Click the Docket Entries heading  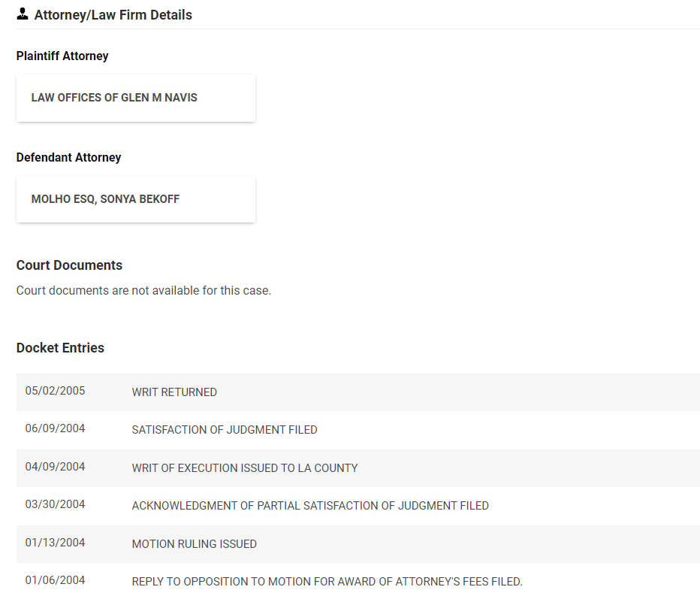[60, 348]
